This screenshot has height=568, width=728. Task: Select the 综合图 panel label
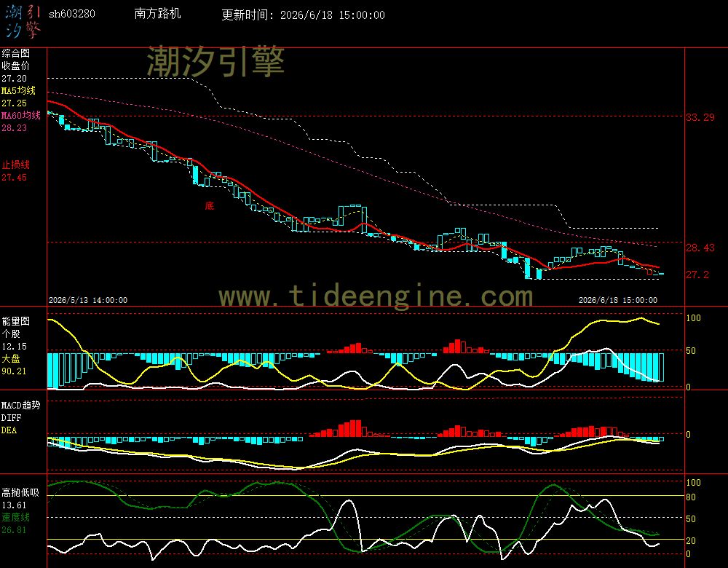pos(15,53)
